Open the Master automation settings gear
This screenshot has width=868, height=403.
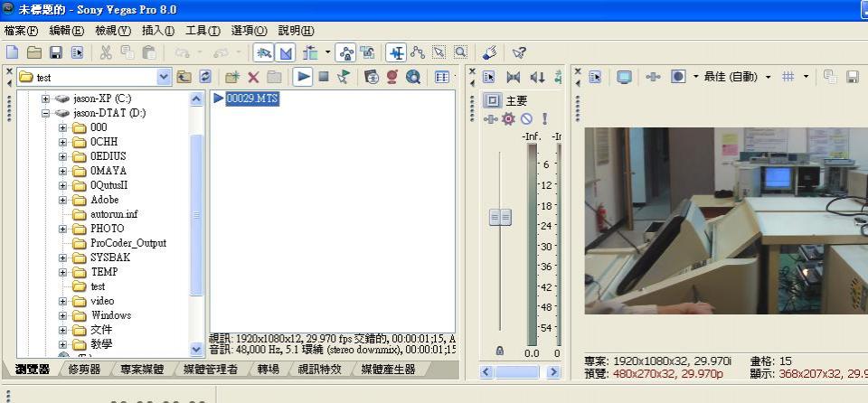click(508, 119)
